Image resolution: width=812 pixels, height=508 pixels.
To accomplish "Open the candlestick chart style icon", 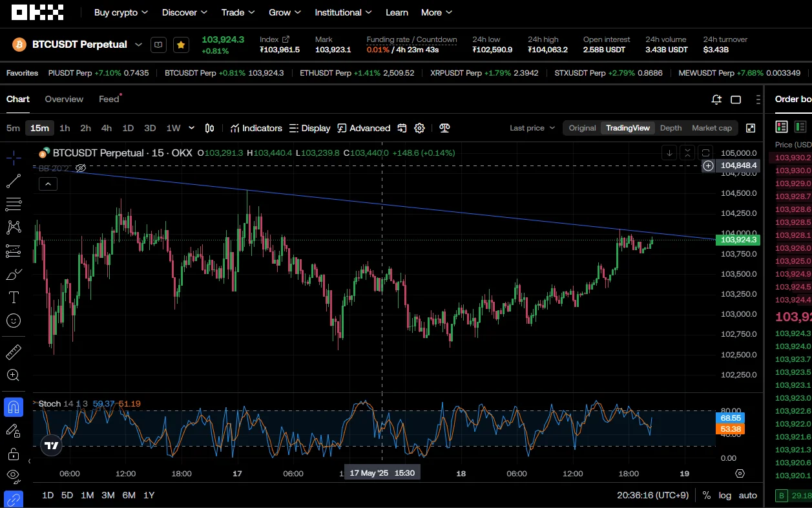I will 209,128.
